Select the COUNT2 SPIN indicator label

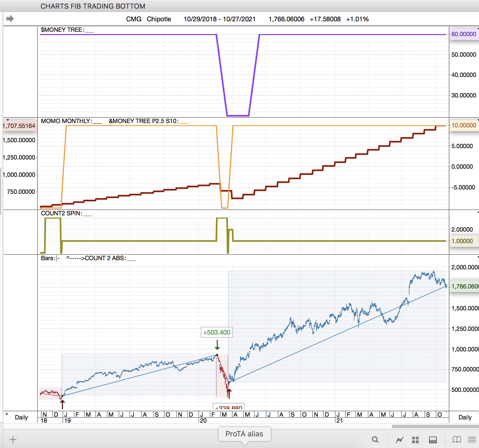[61, 213]
